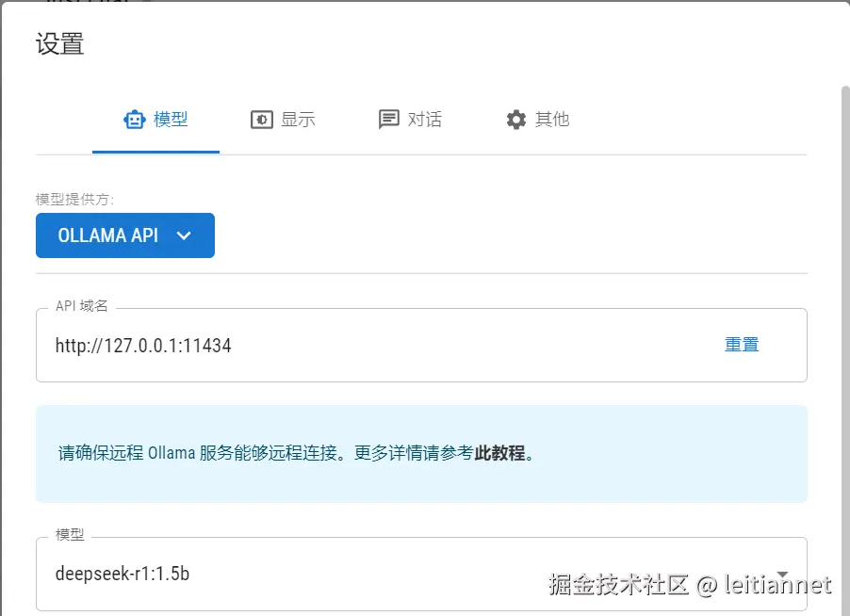Open the 此教程 tutorial link
Image resolution: width=850 pixels, height=616 pixels.
point(499,453)
